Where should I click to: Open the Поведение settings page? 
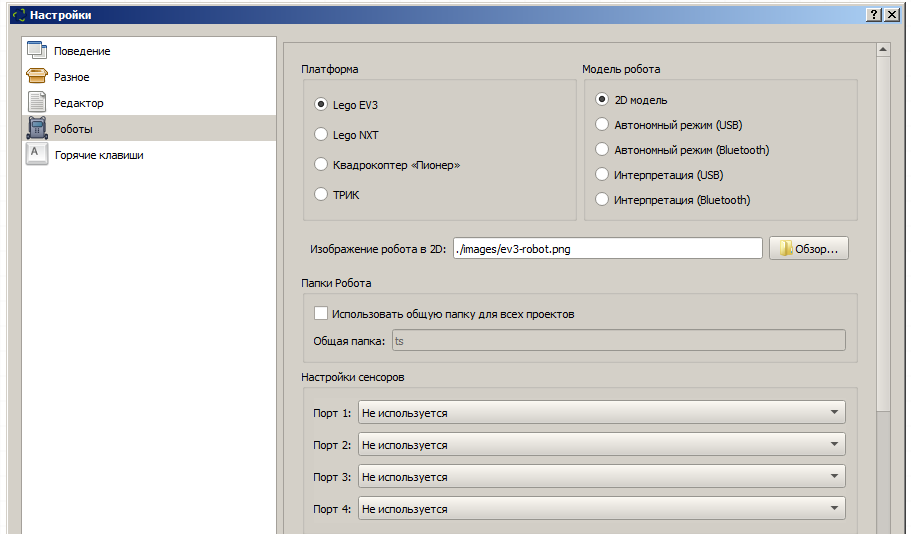coord(149,51)
